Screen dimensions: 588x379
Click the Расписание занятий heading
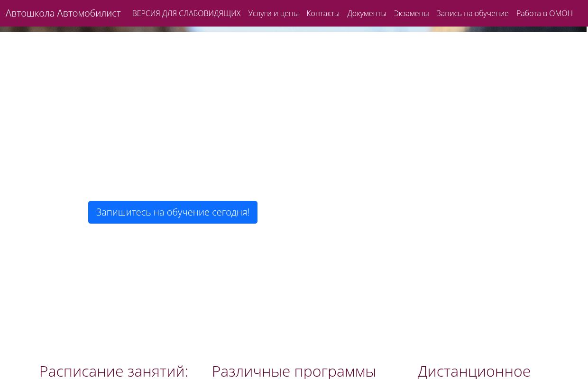[x=114, y=371]
